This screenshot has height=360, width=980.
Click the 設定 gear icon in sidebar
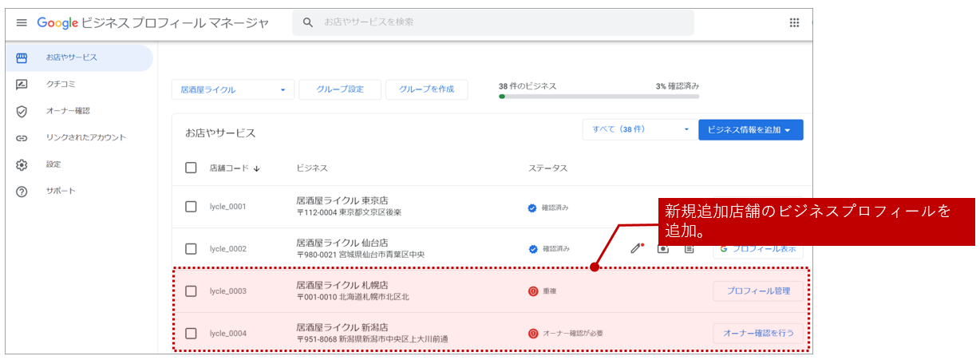tap(22, 164)
